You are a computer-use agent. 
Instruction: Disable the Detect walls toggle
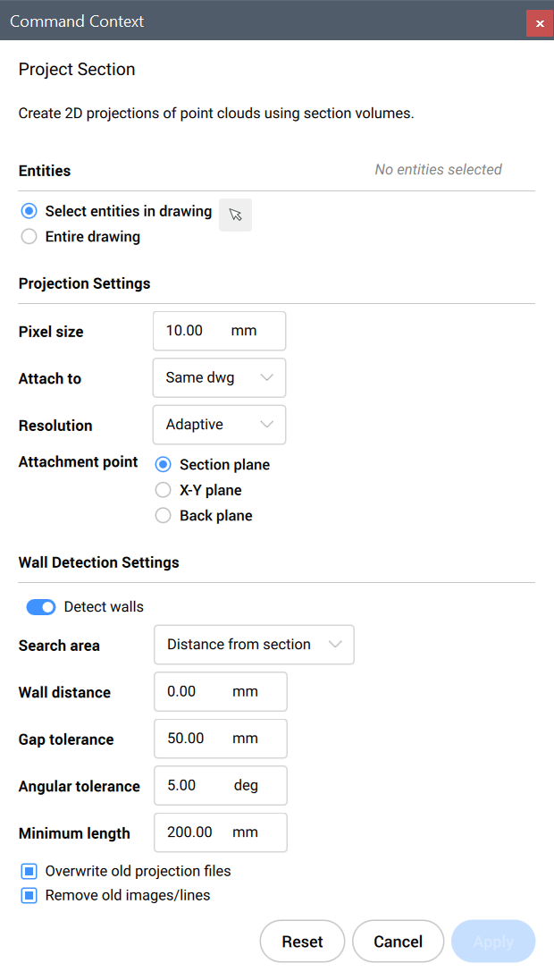pyautogui.click(x=41, y=607)
